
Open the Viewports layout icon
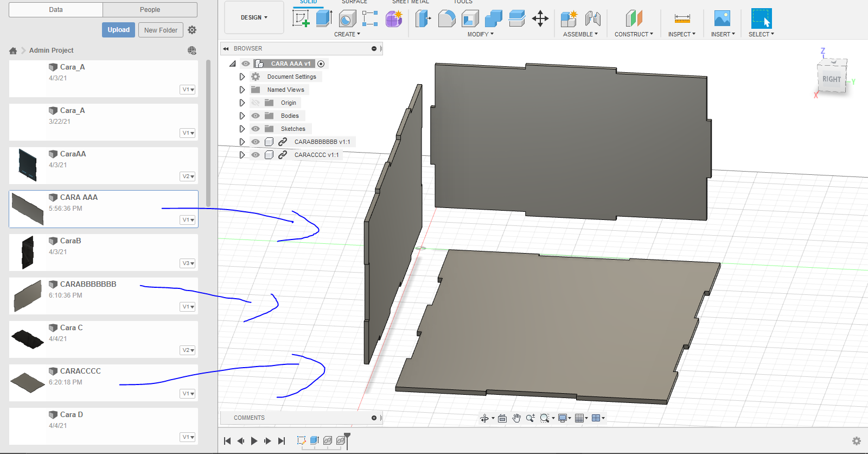point(596,418)
